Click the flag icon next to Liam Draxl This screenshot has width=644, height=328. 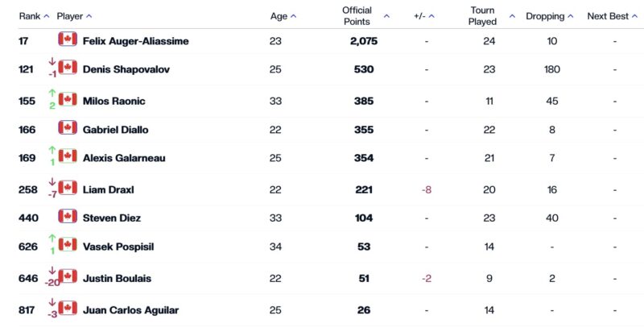click(x=68, y=188)
